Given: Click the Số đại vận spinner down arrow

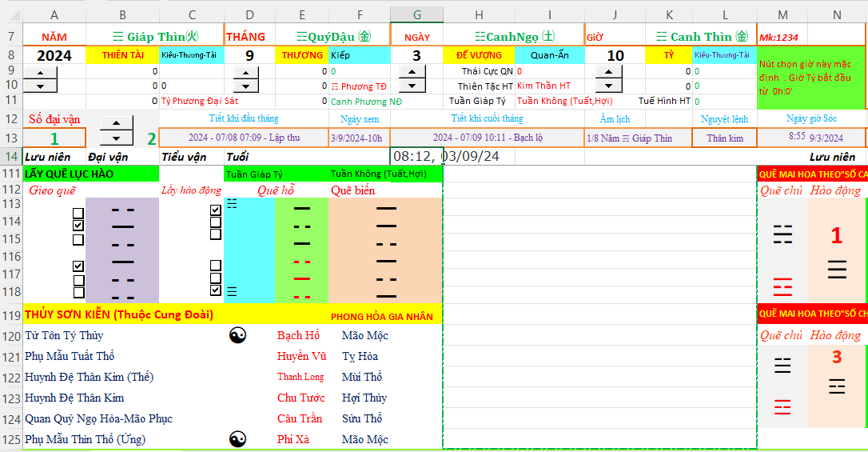Looking at the screenshot, I should pyautogui.click(x=117, y=138).
